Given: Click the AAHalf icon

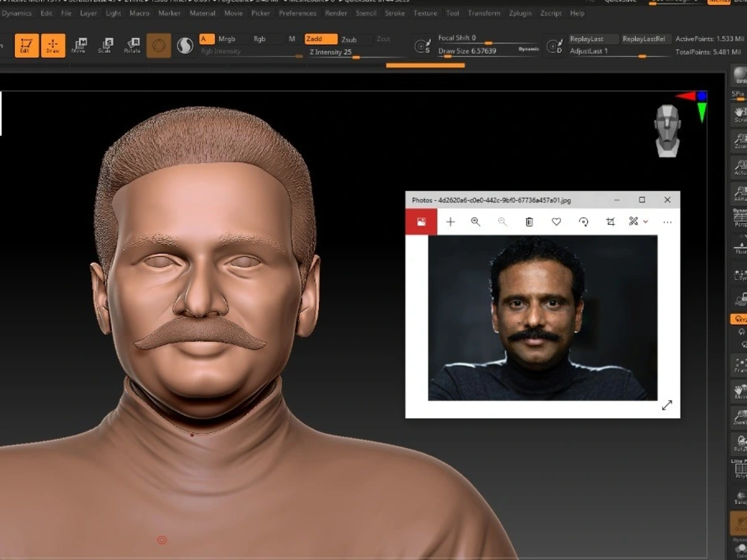Looking at the screenshot, I should [x=740, y=194].
